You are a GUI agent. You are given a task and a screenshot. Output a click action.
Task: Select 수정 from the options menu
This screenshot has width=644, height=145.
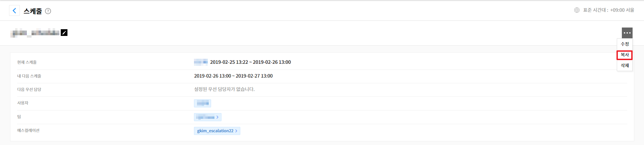click(x=625, y=44)
